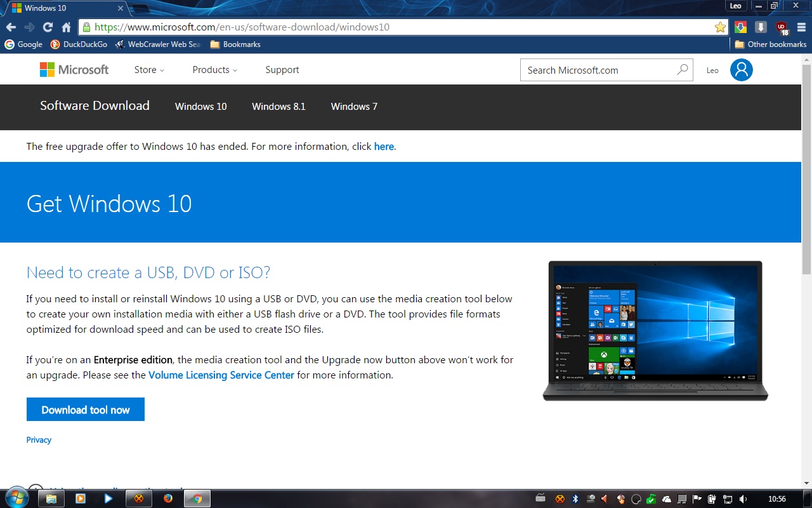Expand the Store dropdown menu
Screen dimensions: 812x508
[x=149, y=70]
